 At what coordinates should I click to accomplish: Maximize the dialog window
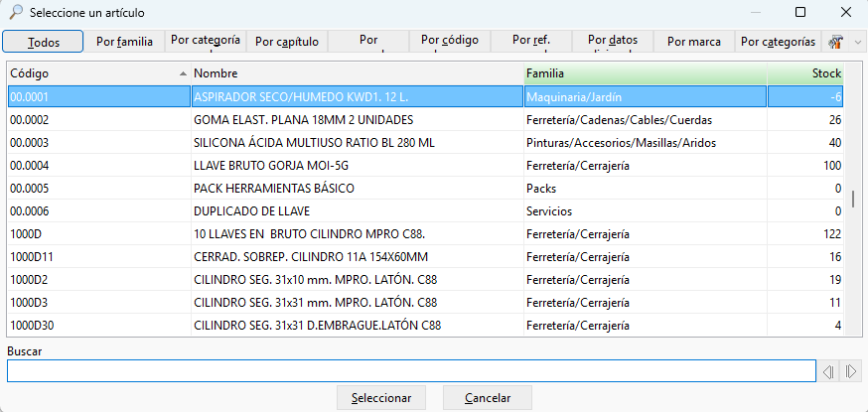[x=799, y=12]
